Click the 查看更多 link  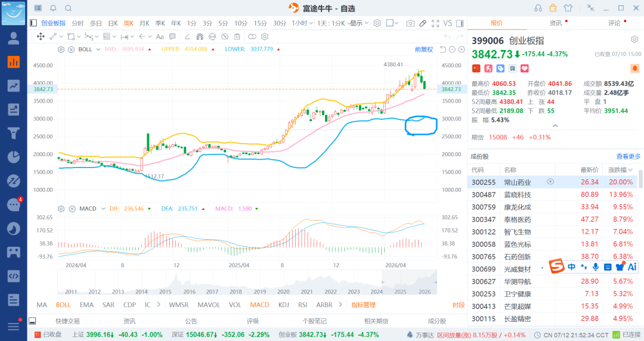point(628,156)
